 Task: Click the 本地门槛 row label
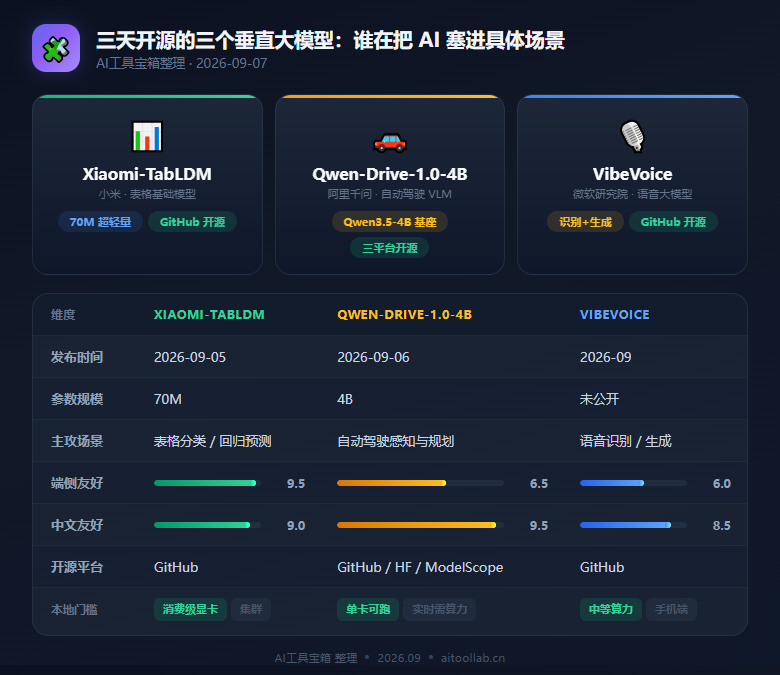click(x=74, y=609)
